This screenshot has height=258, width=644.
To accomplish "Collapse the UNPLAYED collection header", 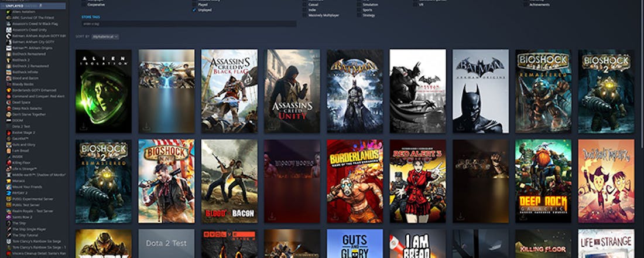I will point(33,6).
